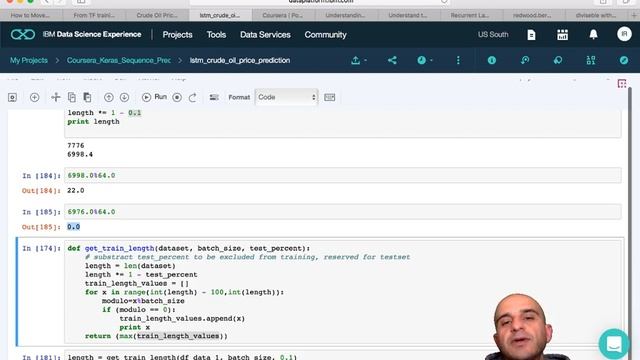
Task: Click the share network icon
Action: click(x=392, y=60)
